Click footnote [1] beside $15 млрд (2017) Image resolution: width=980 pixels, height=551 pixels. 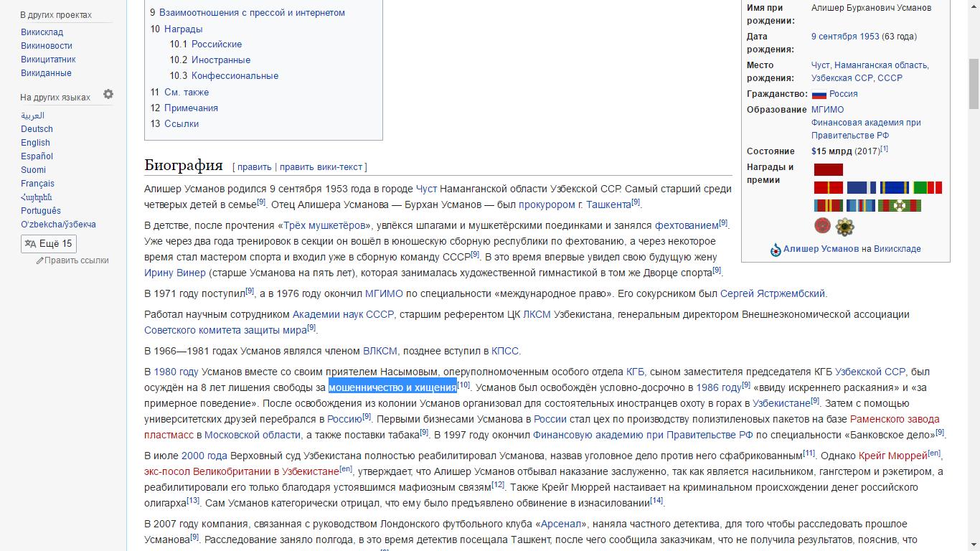(x=884, y=149)
